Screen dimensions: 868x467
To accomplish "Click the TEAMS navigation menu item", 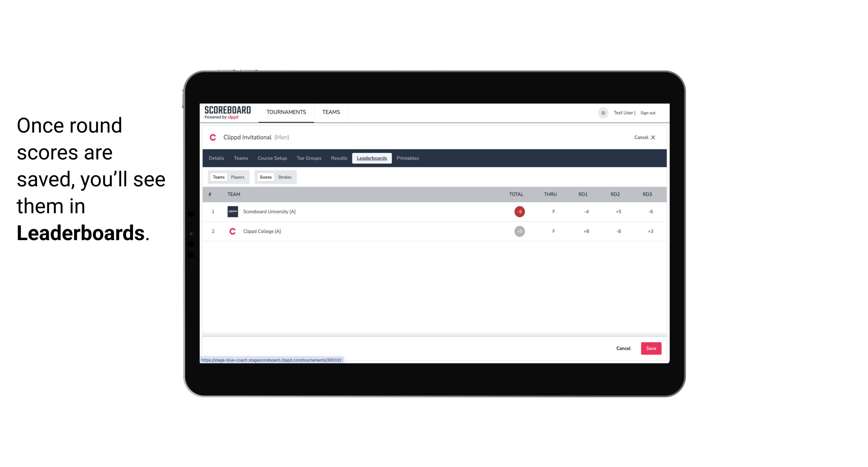I will [x=331, y=112].
